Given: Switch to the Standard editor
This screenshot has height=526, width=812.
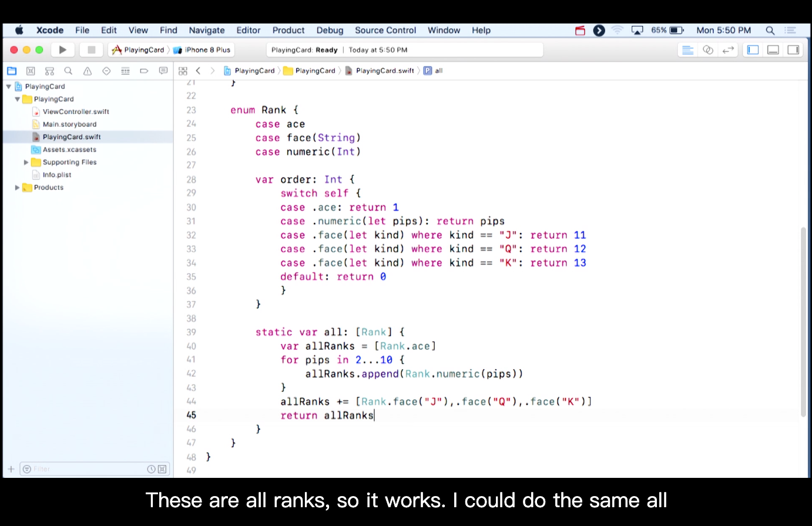Looking at the screenshot, I should [687, 50].
